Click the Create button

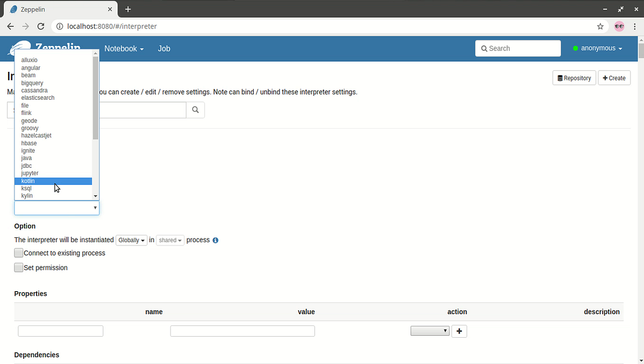(x=614, y=78)
